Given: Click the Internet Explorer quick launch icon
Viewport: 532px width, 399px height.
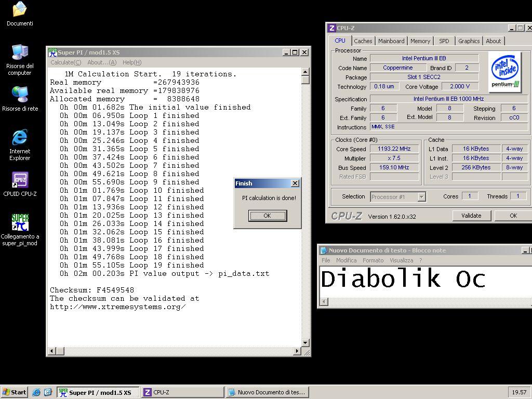Looking at the screenshot, I should (36, 392).
